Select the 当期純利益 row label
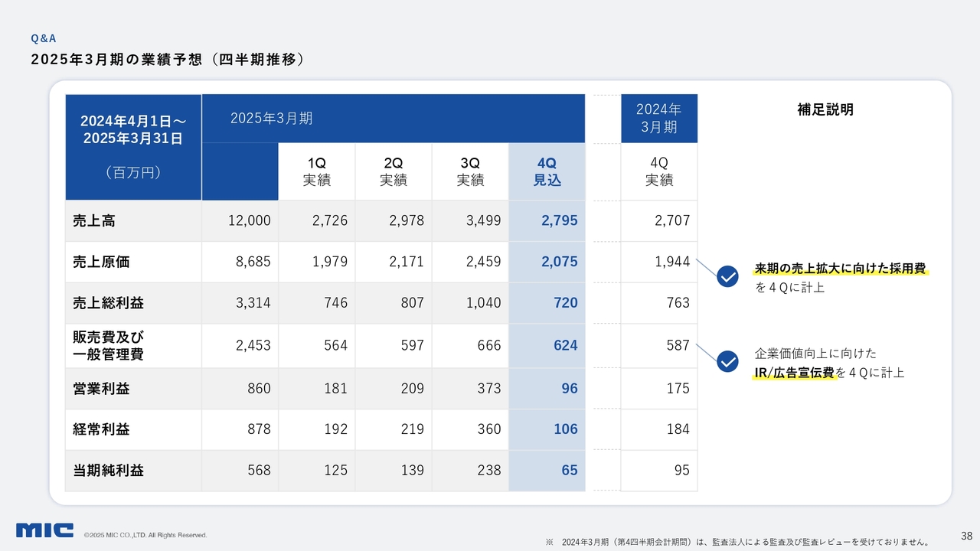The height and width of the screenshot is (551, 980). coord(108,471)
